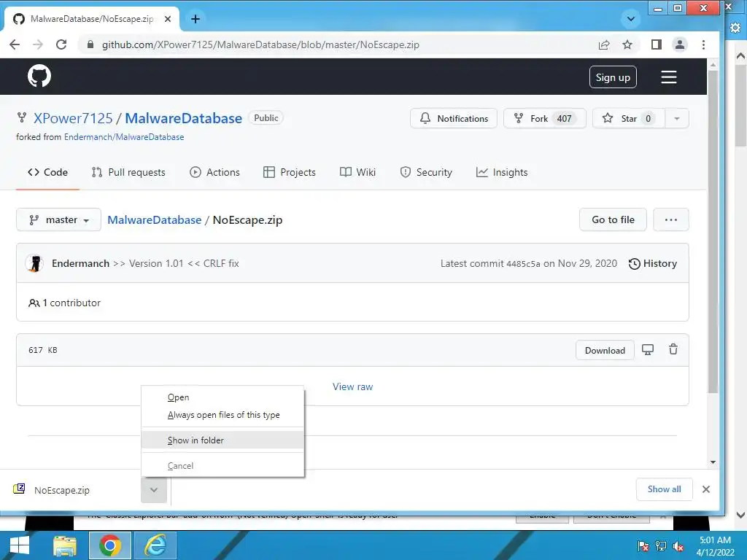The width and height of the screenshot is (747, 560).
Task: Open the Insights tab
Action: 502,172
